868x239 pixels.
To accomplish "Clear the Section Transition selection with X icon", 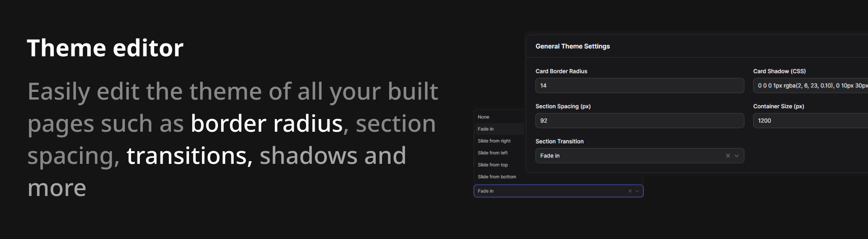I will click(x=728, y=156).
